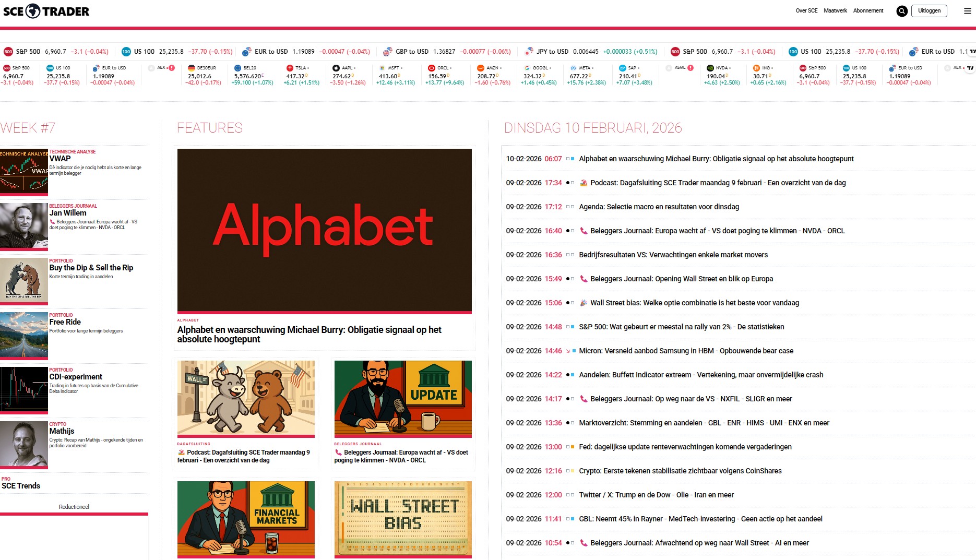Open the 'Fed: dagelijkse update renteverwachtingen' item
976x560 pixels.
[x=685, y=447]
